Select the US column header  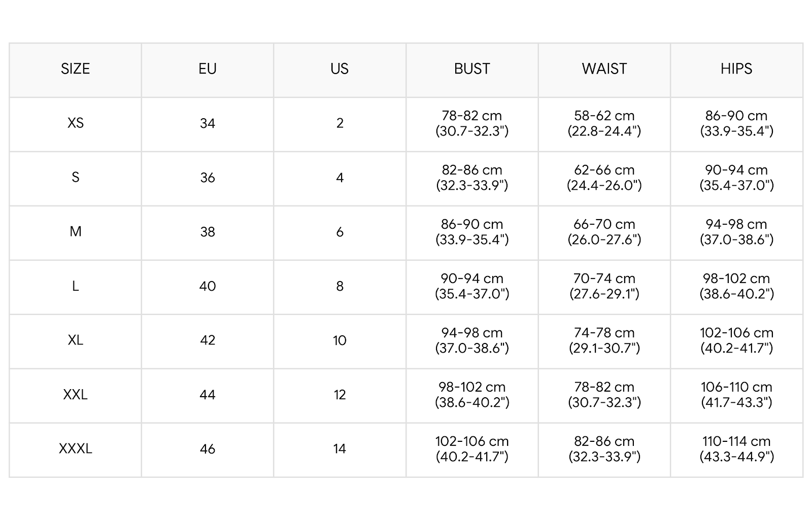[x=340, y=69]
